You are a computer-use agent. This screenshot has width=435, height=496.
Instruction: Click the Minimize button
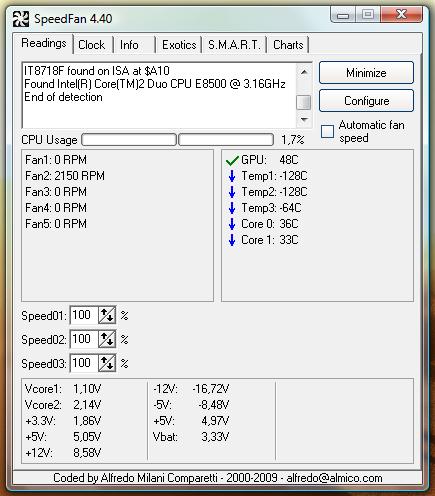(x=366, y=73)
